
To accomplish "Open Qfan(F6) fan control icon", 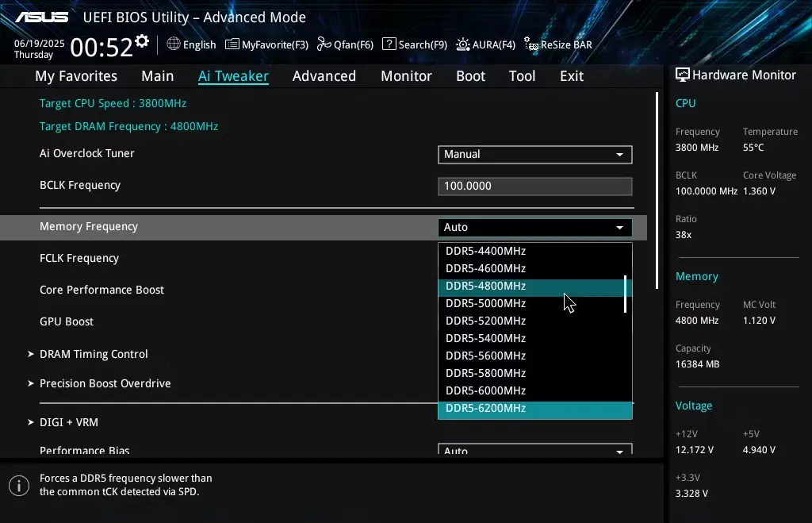I will [324, 44].
